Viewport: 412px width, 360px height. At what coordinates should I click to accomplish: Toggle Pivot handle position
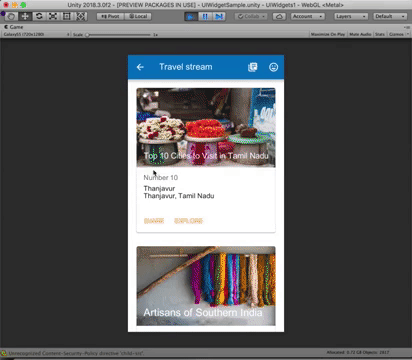[110, 16]
